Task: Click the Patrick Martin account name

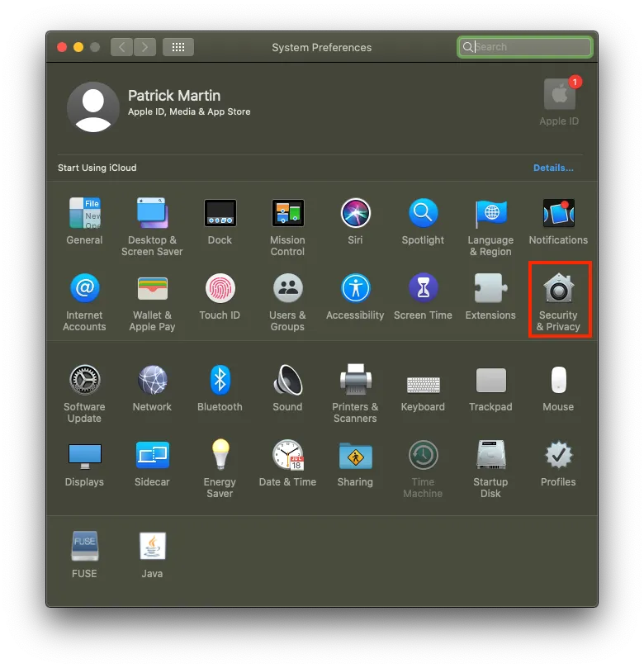Action: [x=174, y=96]
